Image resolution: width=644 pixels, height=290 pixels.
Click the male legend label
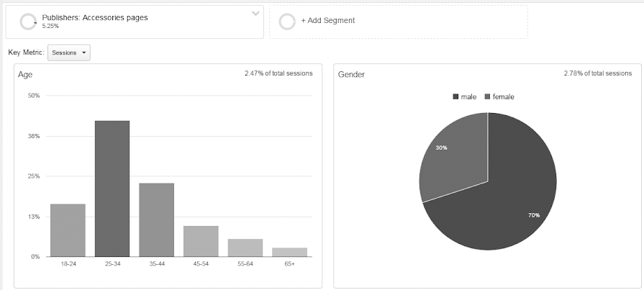pos(469,96)
